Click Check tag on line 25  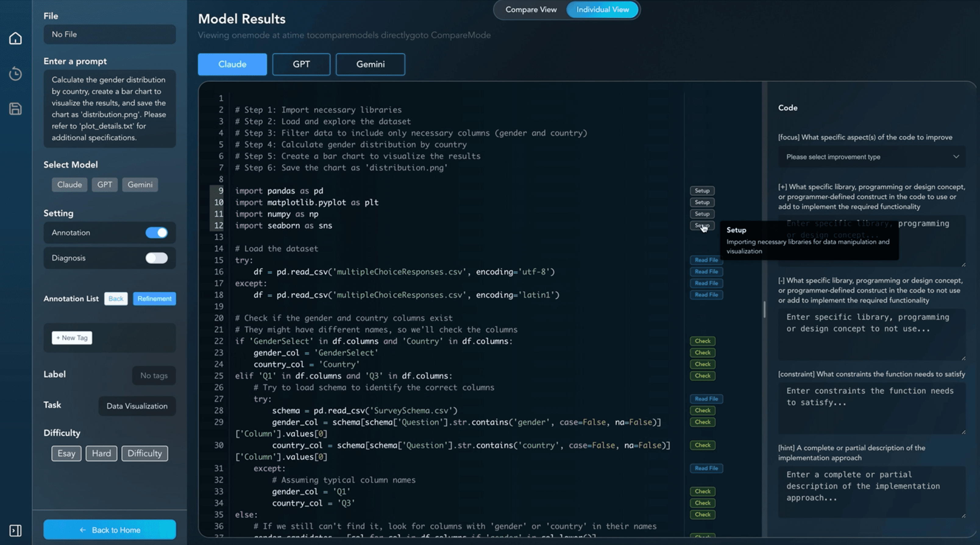pos(703,376)
